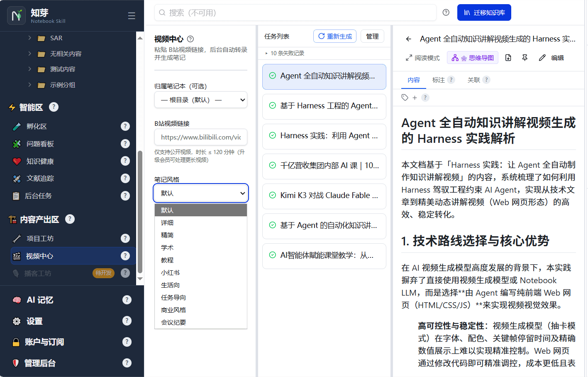Toggle the sidebar hamburger menu
Viewport: 588px width, 377px height.
click(x=132, y=16)
